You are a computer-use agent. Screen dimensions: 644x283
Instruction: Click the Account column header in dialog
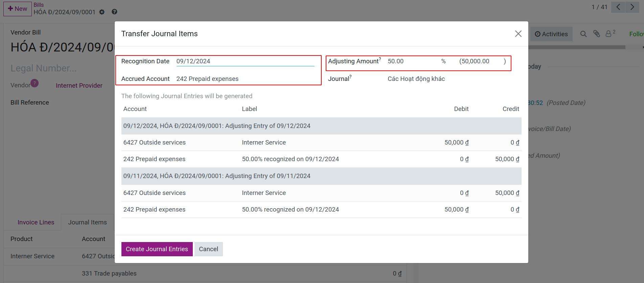click(135, 109)
